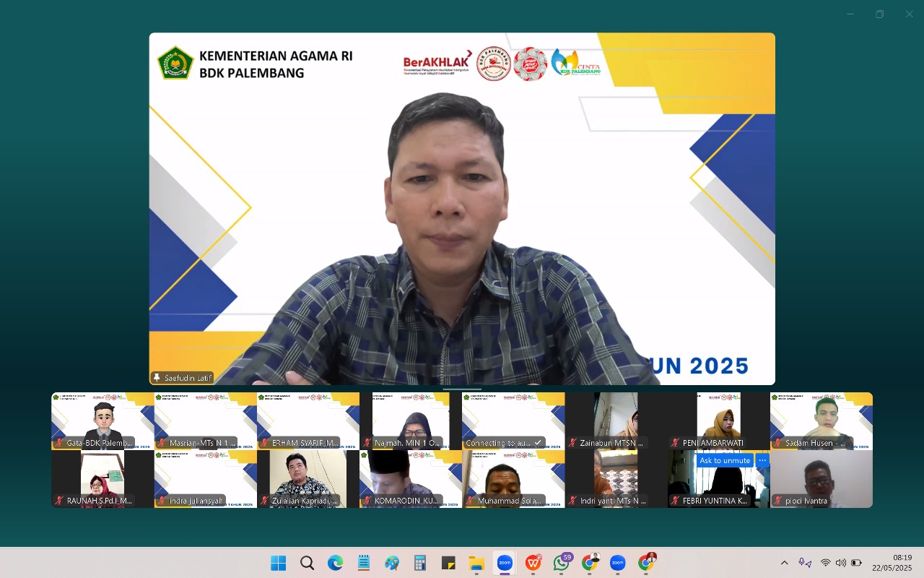Open the options menu on FEBRI YUNTINA's tile
The height and width of the screenshot is (578, 924).
pyautogui.click(x=762, y=460)
